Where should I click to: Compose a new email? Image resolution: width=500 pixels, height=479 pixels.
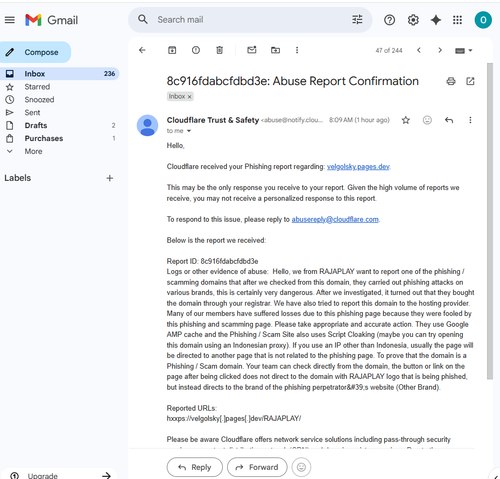point(35,52)
